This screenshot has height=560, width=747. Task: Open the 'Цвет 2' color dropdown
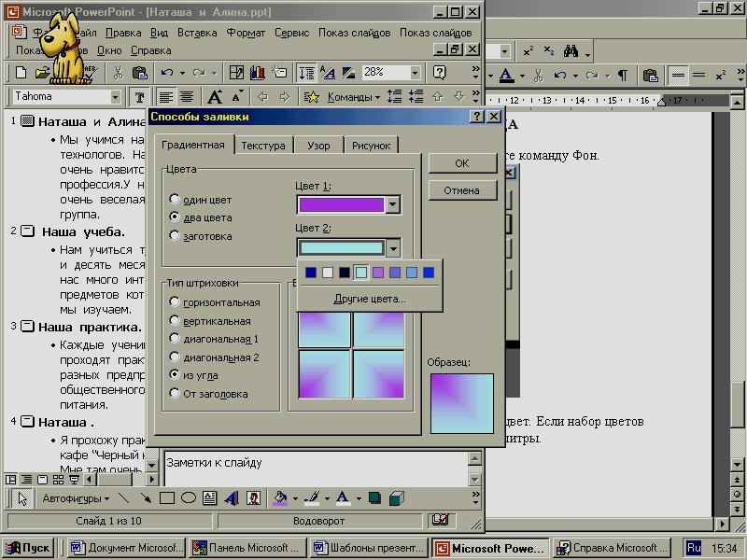tap(392, 248)
